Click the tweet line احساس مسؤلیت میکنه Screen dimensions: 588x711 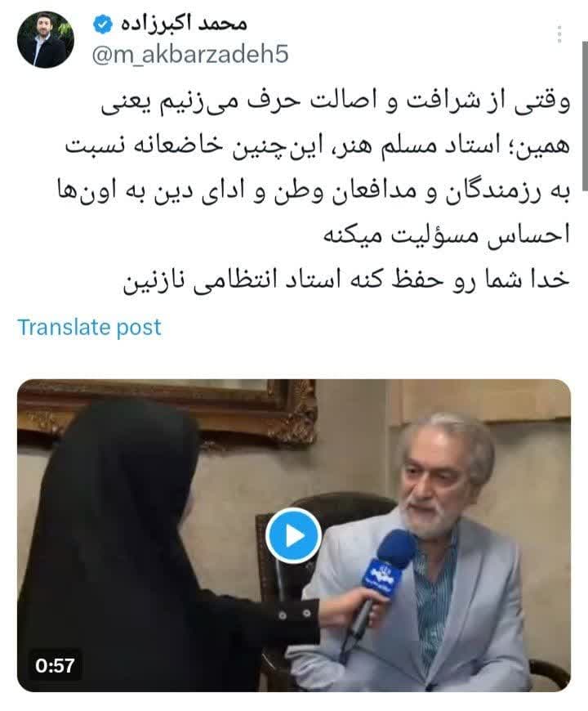(x=446, y=235)
